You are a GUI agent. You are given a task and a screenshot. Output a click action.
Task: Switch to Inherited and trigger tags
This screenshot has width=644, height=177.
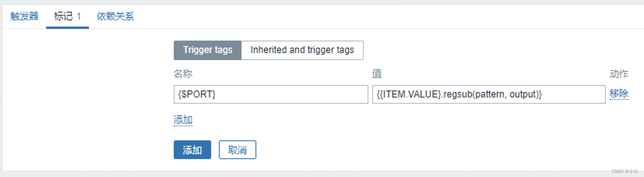pos(302,50)
